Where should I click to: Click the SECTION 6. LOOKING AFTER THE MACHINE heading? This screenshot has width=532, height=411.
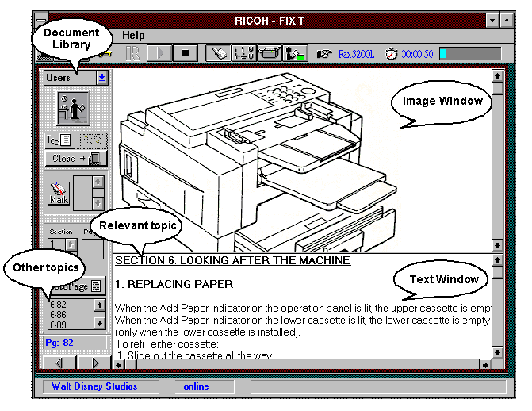pos(233,260)
